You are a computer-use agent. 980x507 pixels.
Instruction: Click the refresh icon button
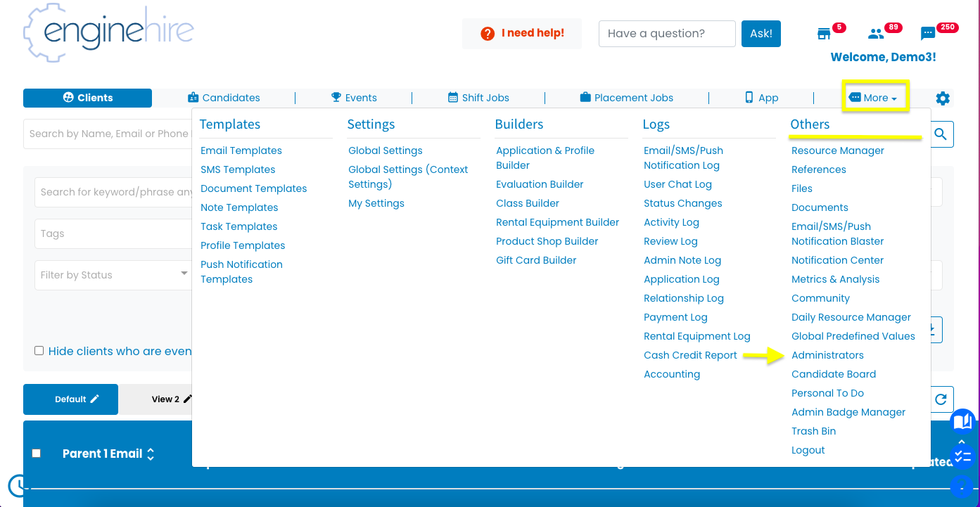[942, 399]
